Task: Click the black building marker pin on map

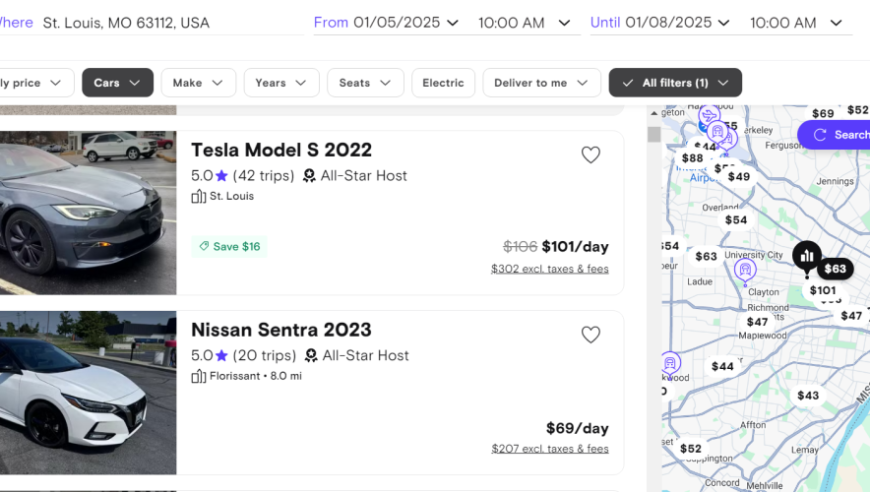Action: pos(807,258)
